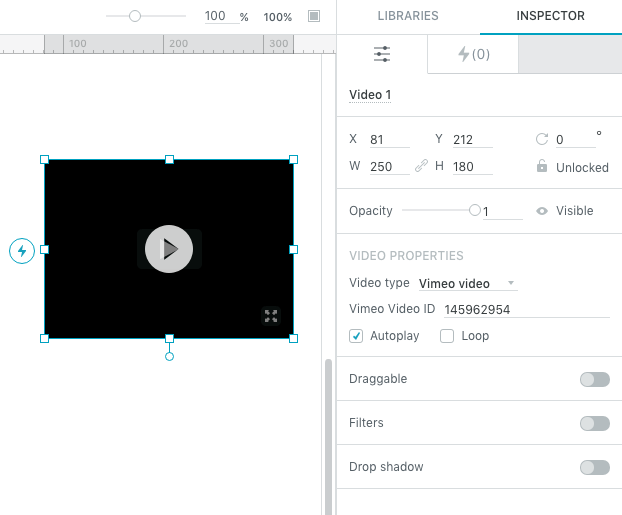Click the top-right resize handle of video
Screen dimensions: 622x515
(x=294, y=159)
